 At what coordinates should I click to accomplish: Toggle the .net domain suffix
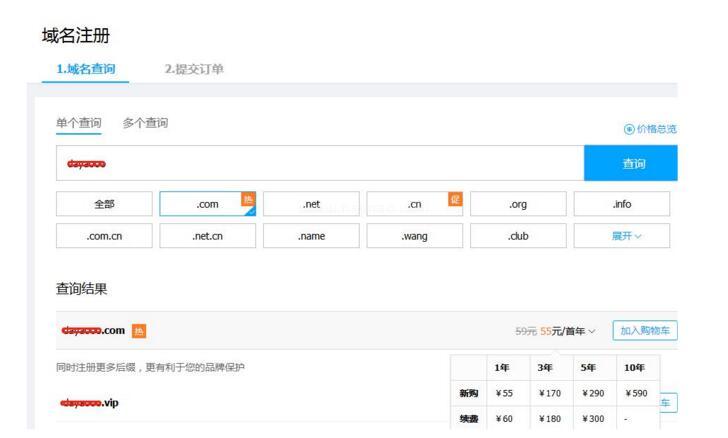coord(311,204)
